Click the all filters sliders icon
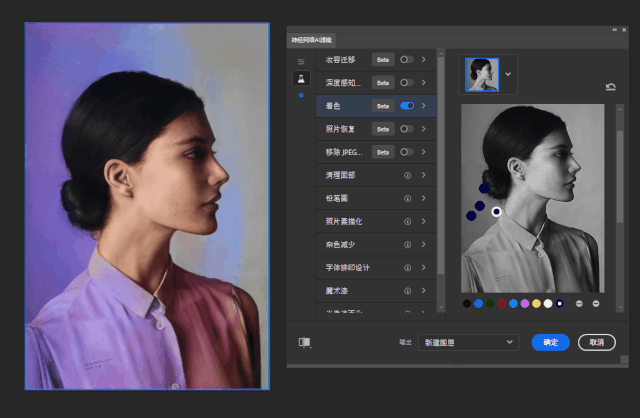640x418 pixels. [x=300, y=61]
